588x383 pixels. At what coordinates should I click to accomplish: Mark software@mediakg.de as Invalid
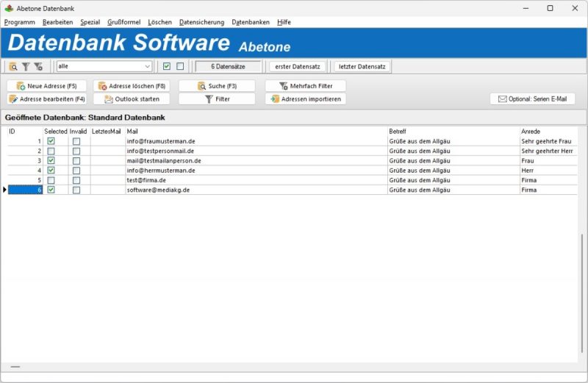pos(76,190)
